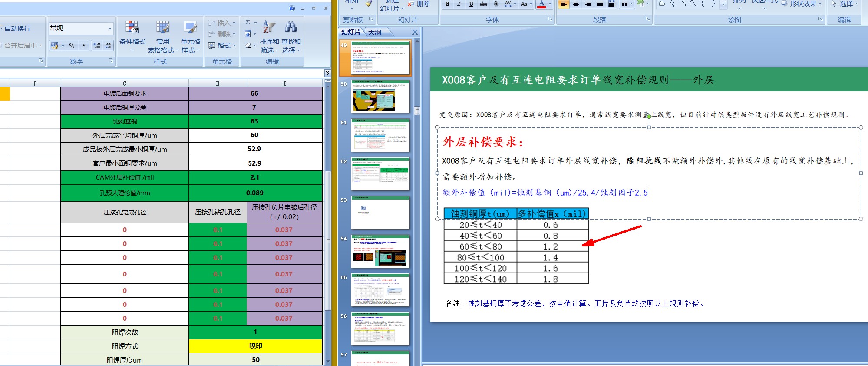Toggle text Shadow in PowerPoint
Image resolution: width=868 pixels, height=366 pixels.
coord(495,4)
